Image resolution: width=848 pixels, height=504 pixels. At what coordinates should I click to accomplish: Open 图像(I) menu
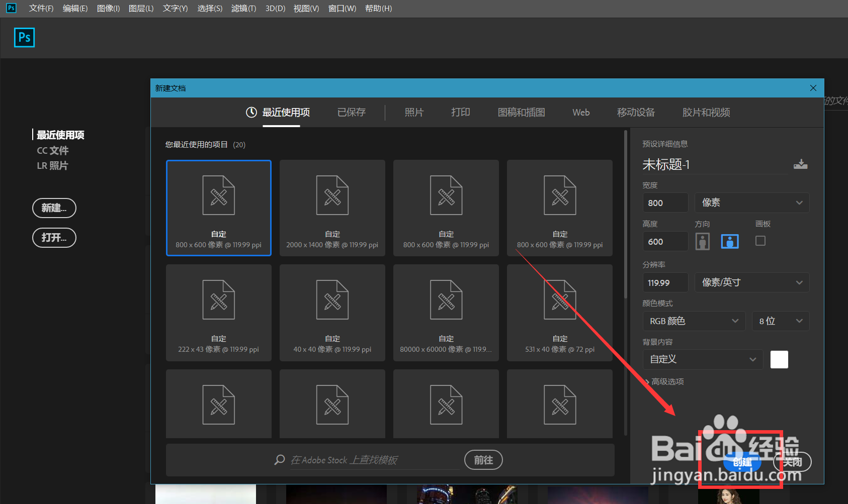(x=108, y=9)
